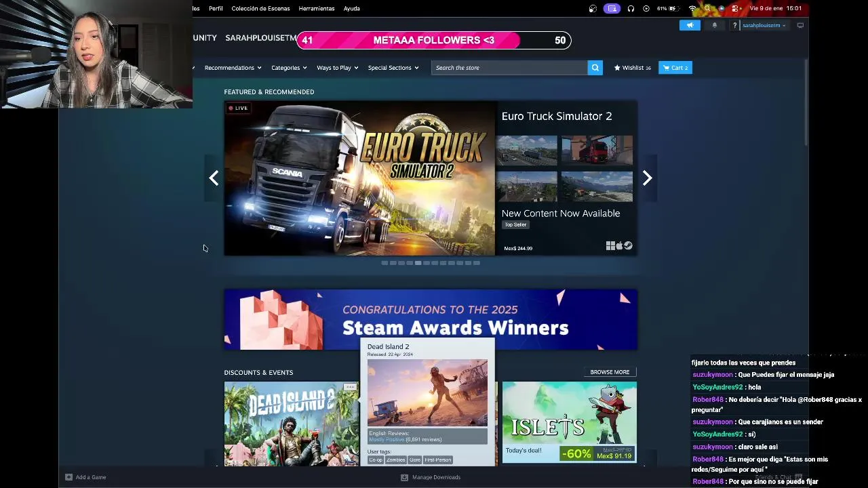Click the Mex$ 91.19 Islets price
This screenshot has width=868, height=488.
pyautogui.click(x=614, y=456)
